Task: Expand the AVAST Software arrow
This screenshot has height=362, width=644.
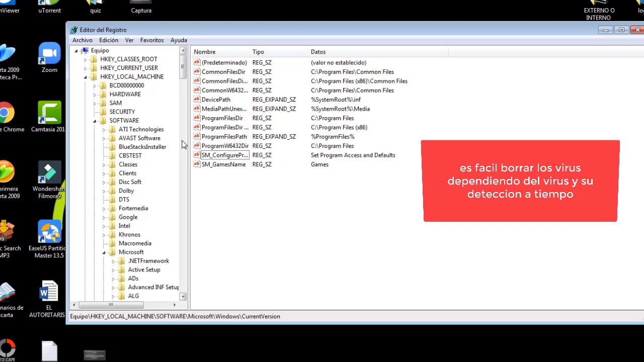Action: point(104,138)
